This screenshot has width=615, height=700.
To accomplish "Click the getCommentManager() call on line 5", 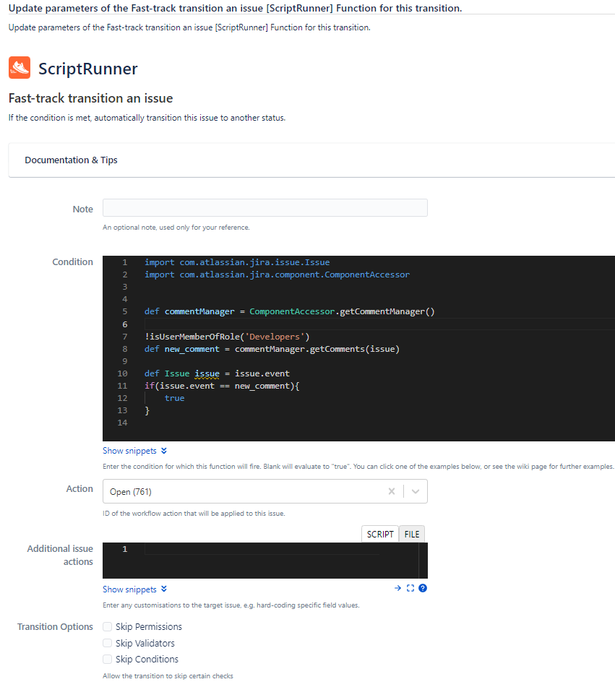I will pyautogui.click(x=387, y=311).
